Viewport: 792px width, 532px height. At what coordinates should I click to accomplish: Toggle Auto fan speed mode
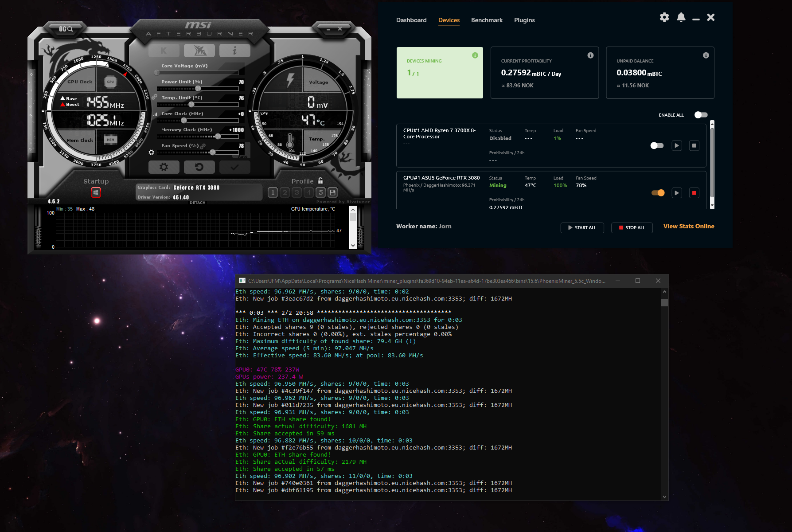pos(242,156)
